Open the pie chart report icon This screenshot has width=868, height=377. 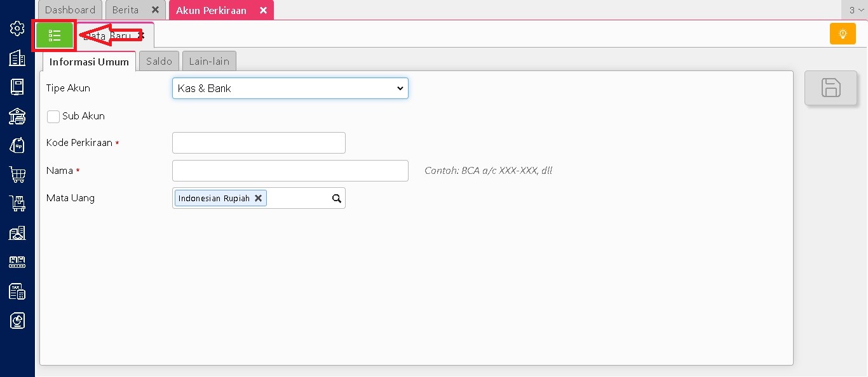[17, 321]
